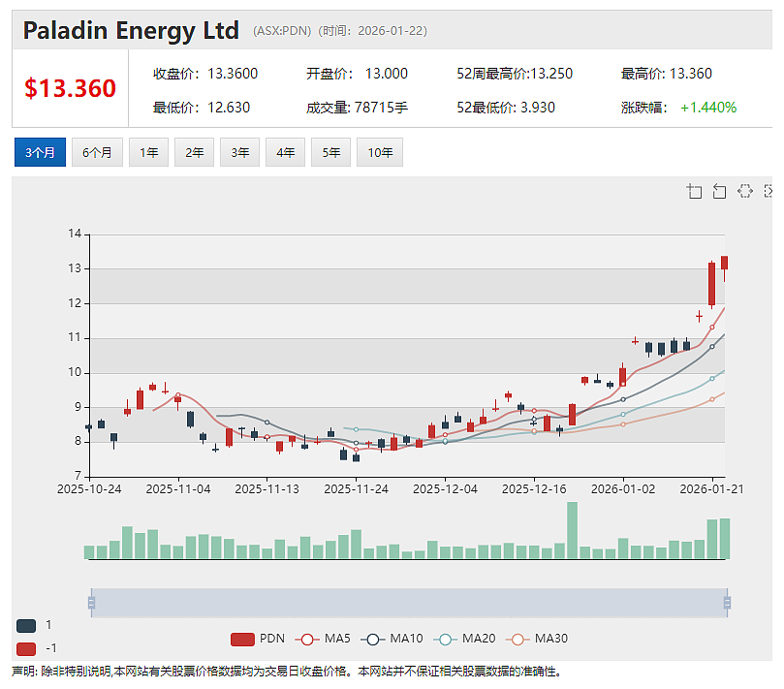Click the 成交量: 78715手 value
This screenshot has width=784, height=689.
[x=357, y=108]
